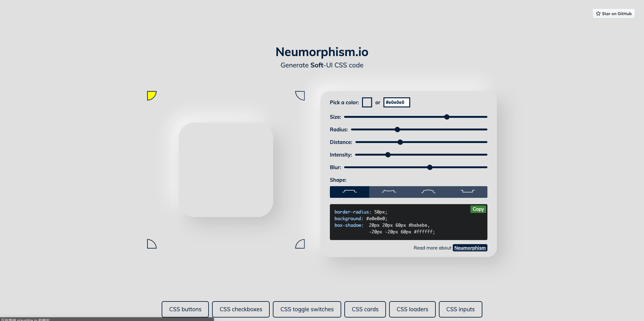Image resolution: width=644 pixels, height=321 pixels.
Task: Open the CSS loaders link
Action: point(412,309)
